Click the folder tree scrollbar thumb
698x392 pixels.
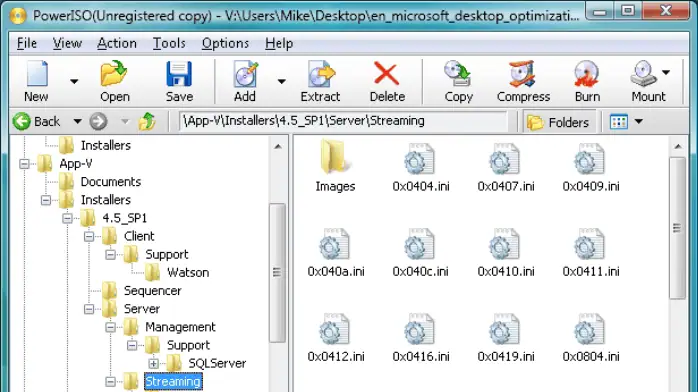[277, 272]
